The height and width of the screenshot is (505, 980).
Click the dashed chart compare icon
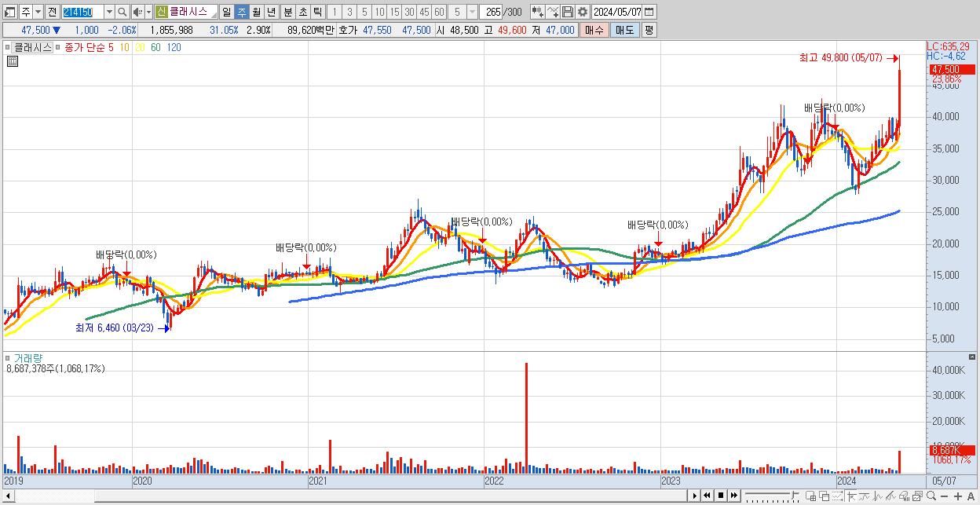coord(837,496)
